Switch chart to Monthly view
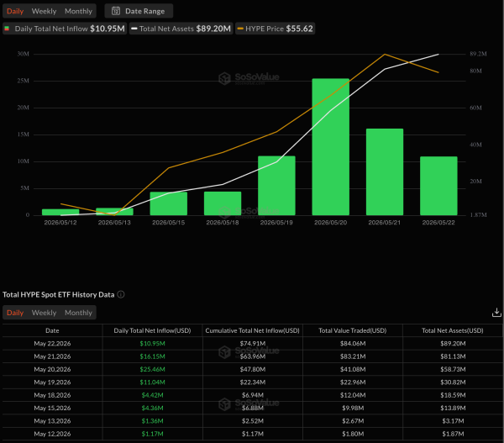This screenshot has width=504, height=443. 78,11
